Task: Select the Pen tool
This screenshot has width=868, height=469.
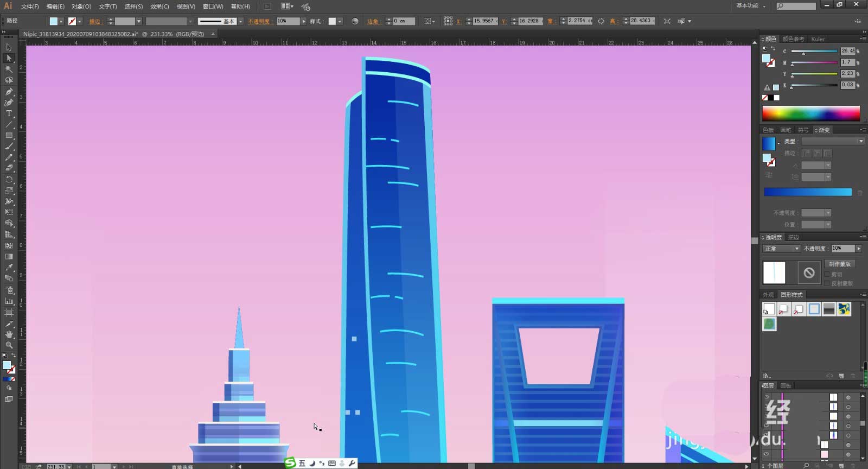Action: tap(9, 91)
